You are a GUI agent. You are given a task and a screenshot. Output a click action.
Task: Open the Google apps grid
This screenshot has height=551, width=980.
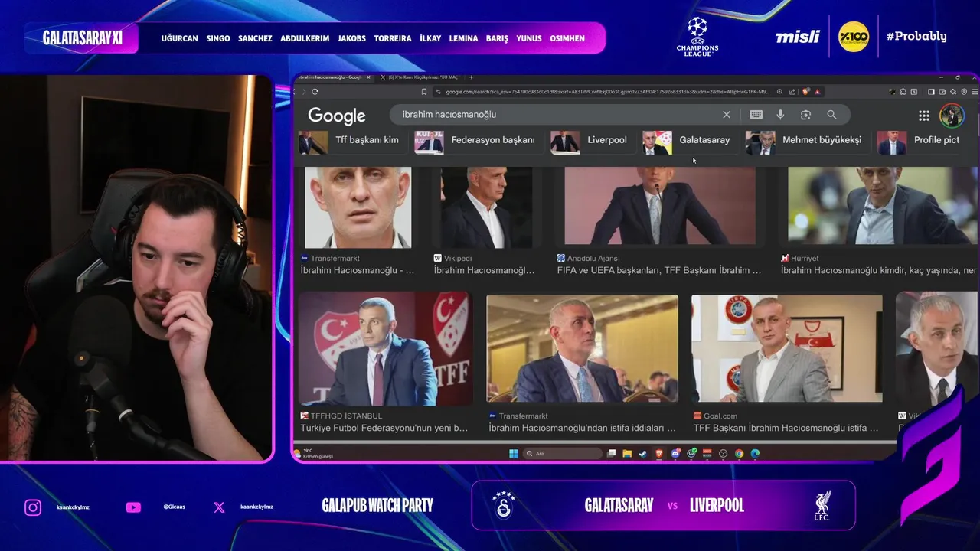[924, 116]
